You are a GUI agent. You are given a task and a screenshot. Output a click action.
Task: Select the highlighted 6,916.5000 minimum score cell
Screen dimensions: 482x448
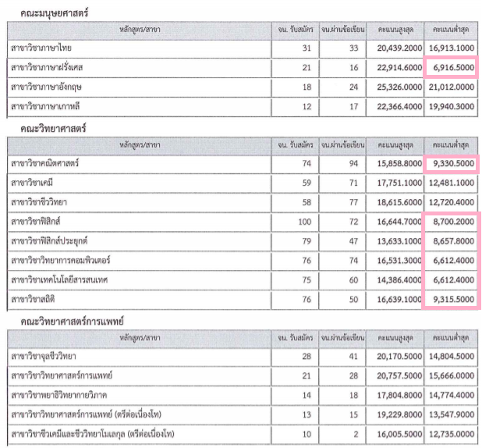451,67
